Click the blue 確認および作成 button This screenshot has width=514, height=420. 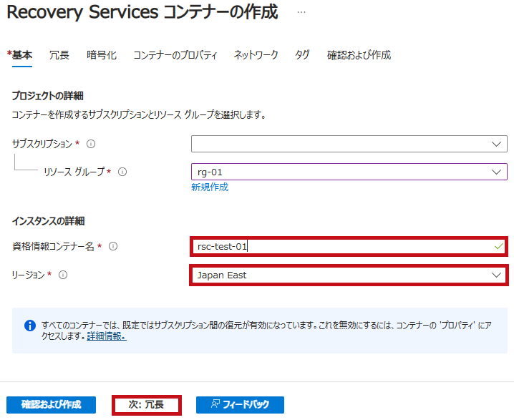51,405
